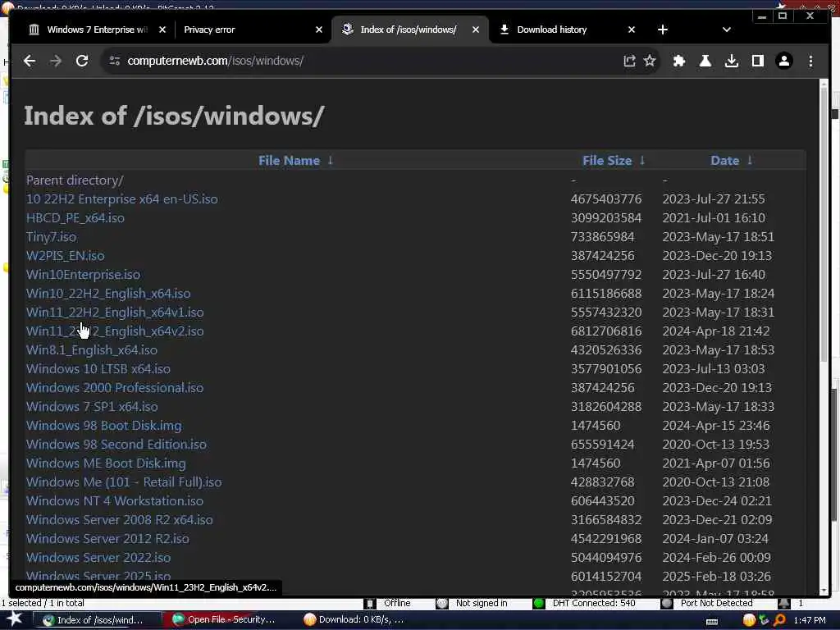The width and height of the screenshot is (840, 630).
Task: Download Win10_22H2_English_x64.iso
Action: point(109,294)
